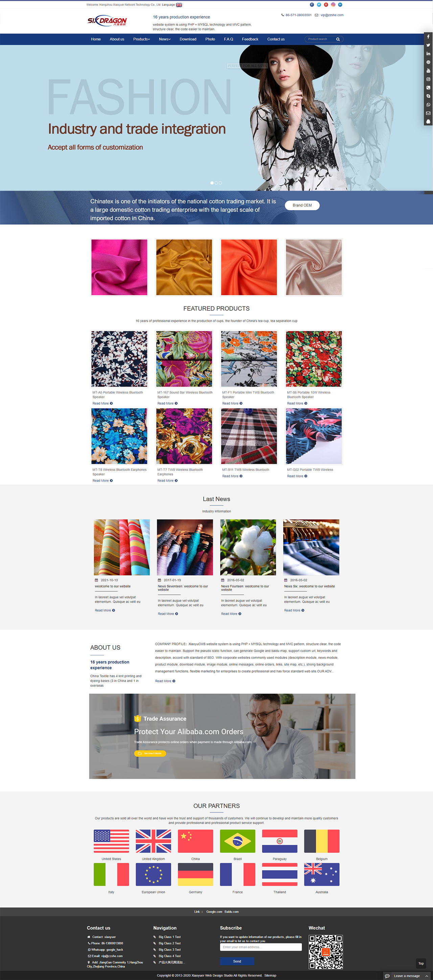
Task: Open Pinterest from the side social bar
Action: point(428,62)
